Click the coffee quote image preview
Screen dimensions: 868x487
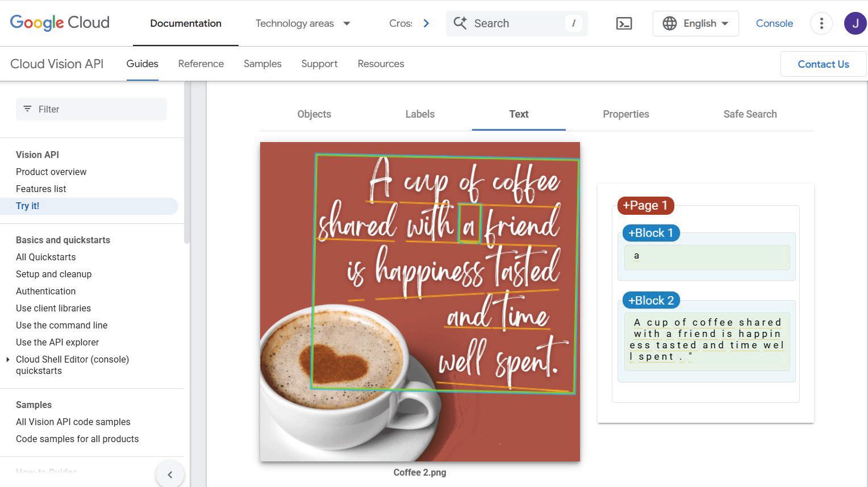(420, 302)
